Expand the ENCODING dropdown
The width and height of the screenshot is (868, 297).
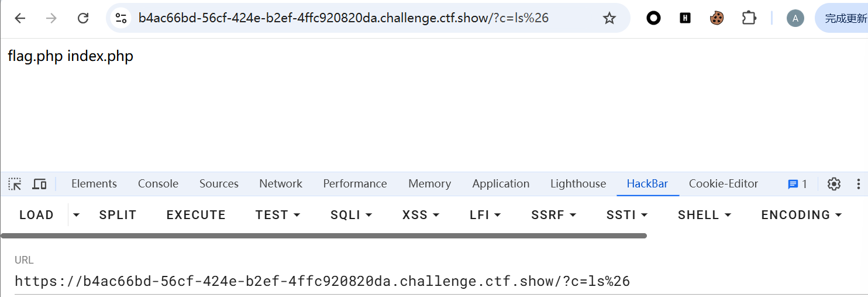801,215
